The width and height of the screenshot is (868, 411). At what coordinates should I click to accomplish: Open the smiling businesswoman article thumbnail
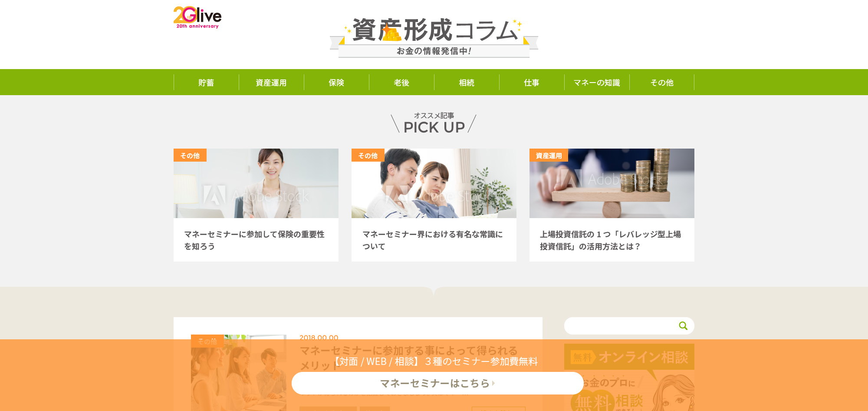(256, 183)
